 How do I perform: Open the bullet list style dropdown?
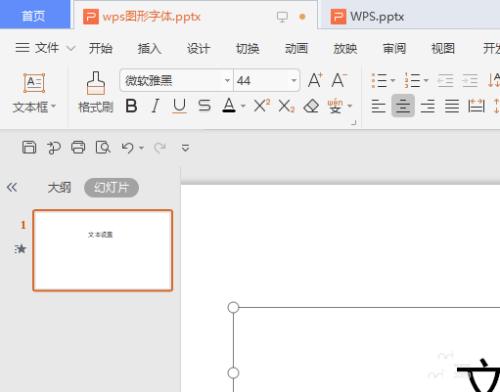(x=393, y=80)
